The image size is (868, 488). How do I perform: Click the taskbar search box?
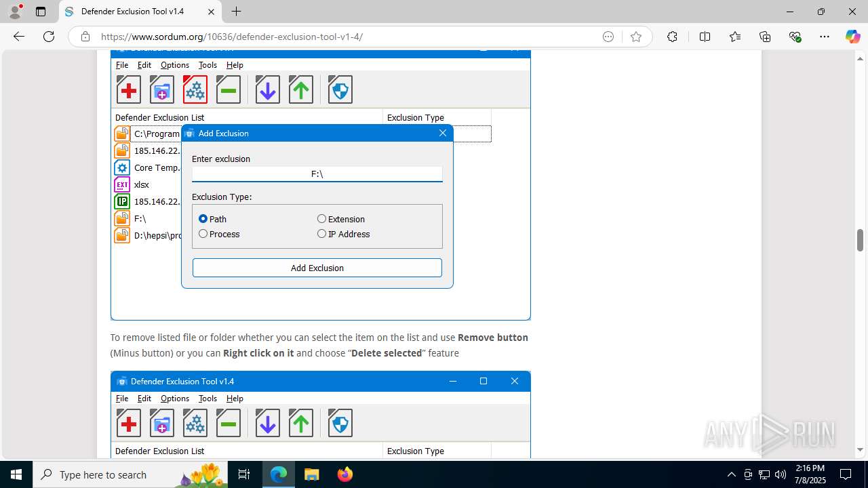(130, 474)
